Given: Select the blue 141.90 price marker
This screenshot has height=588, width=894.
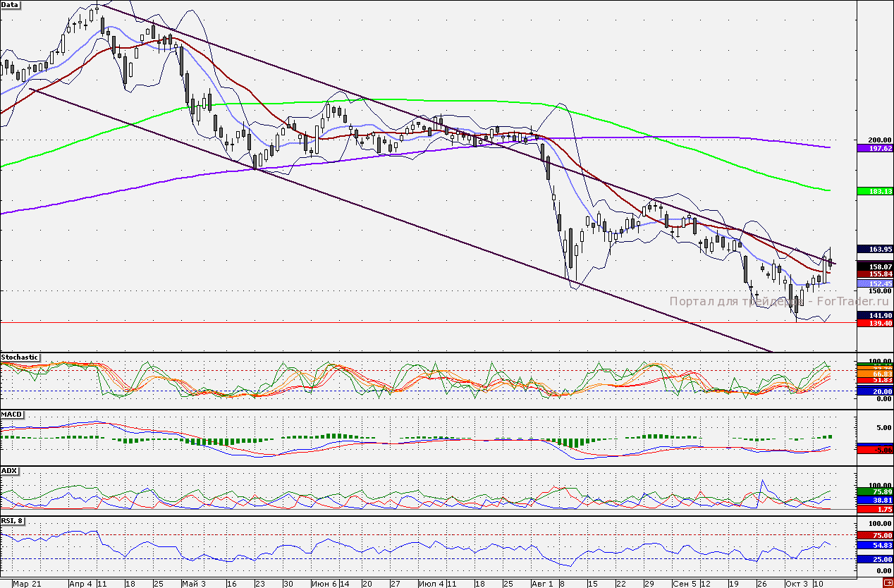Looking at the screenshot, I should coord(875,315).
